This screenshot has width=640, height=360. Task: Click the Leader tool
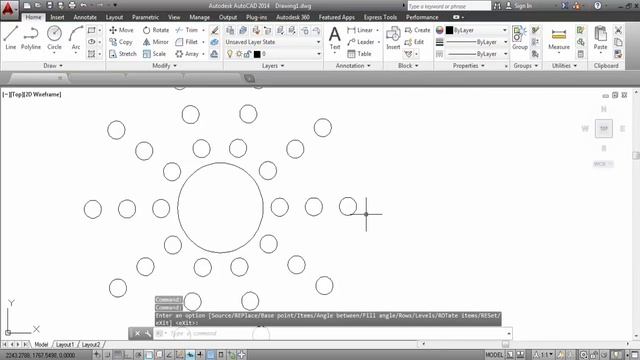pos(361,42)
